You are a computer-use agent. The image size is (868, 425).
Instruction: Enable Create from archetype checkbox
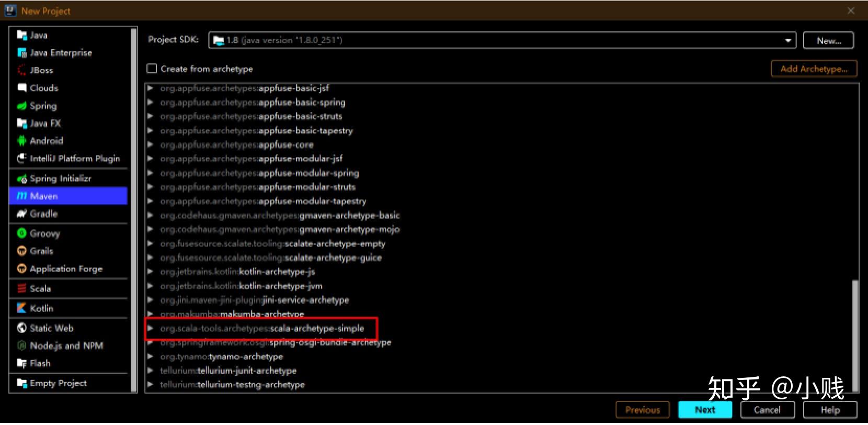tap(152, 69)
